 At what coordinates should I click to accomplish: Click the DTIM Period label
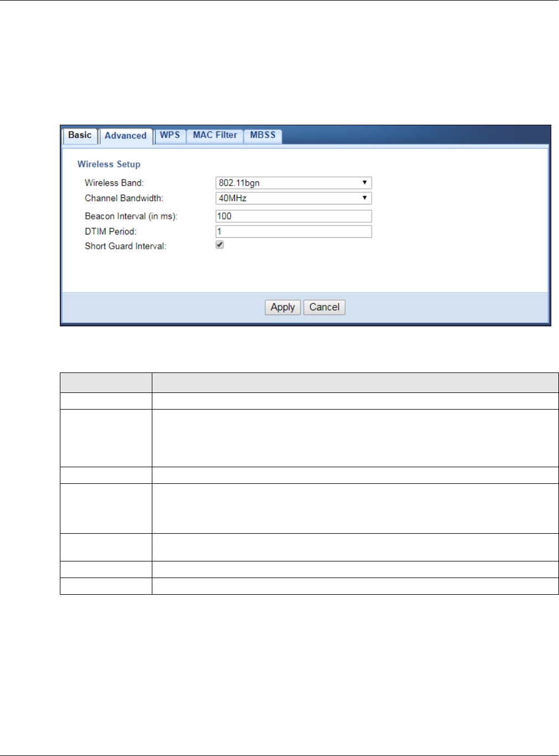(x=111, y=232)
